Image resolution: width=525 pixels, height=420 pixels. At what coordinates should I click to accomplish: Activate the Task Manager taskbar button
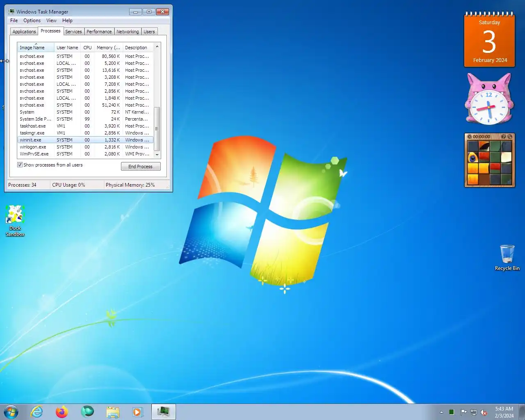pyautogui.click(x=164, y=412)
